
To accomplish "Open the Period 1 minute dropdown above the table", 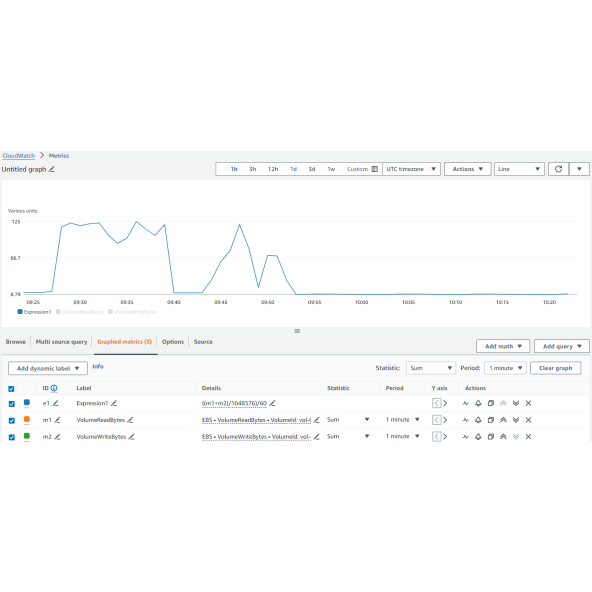I will [x=505, y=368].
